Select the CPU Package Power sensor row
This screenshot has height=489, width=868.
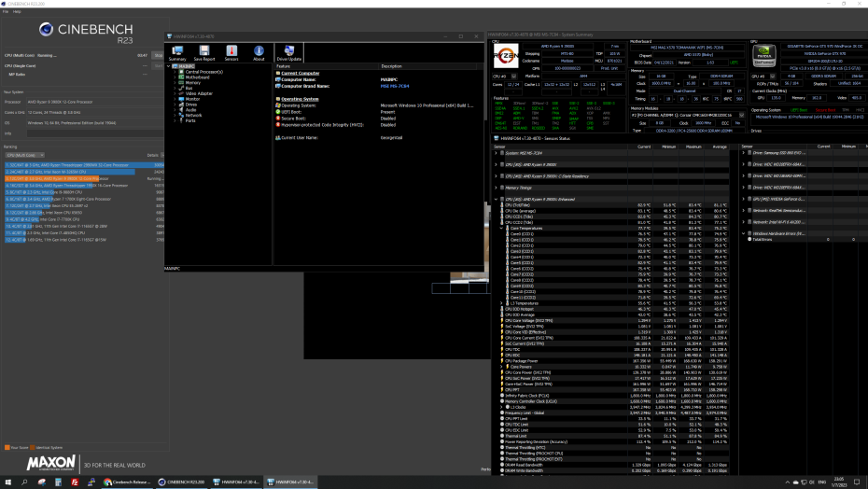point(613,361)
